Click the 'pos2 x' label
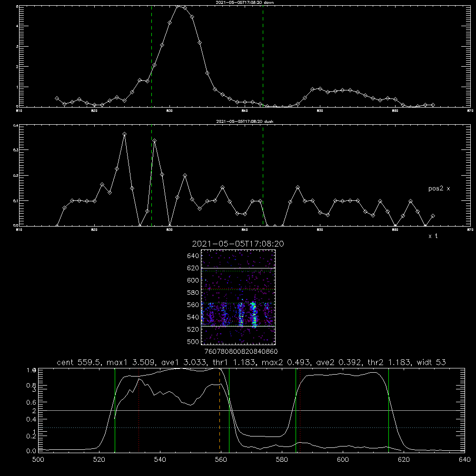 tap(439, 188)
